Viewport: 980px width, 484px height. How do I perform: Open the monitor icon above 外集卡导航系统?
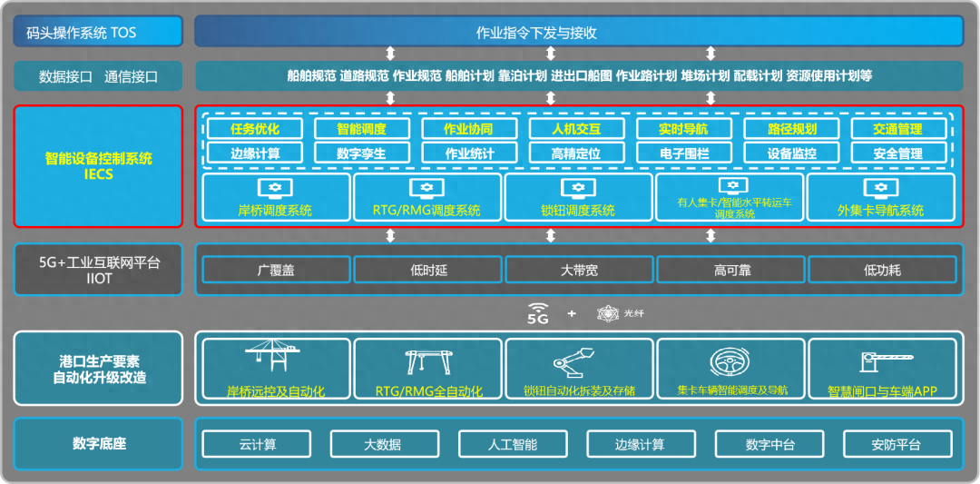click(x=879, y=190)
